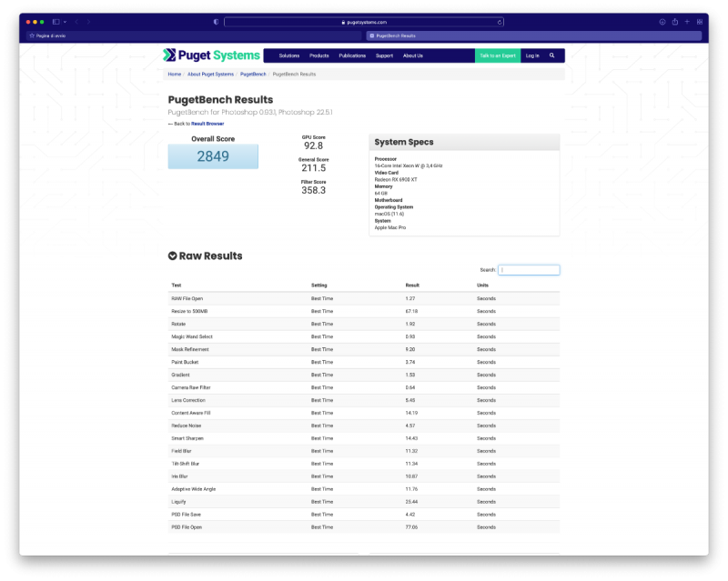Click the Iris Blur row label

(x=179, y=476)
